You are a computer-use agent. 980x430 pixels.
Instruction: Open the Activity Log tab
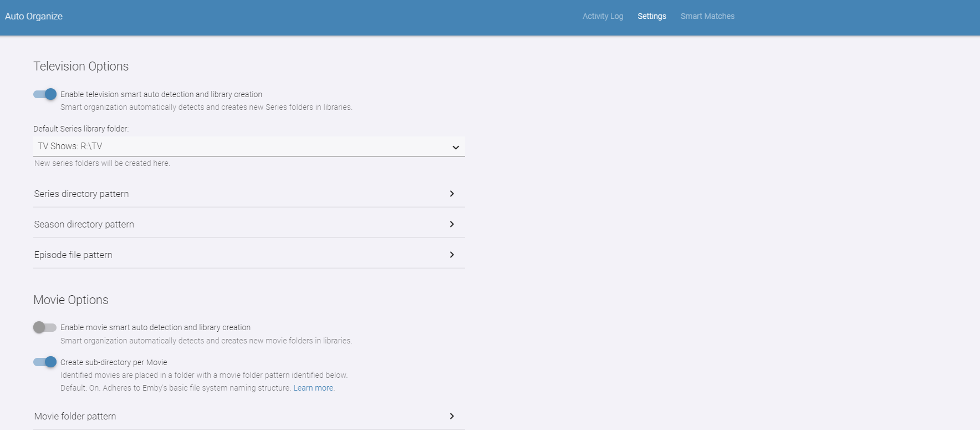[x=603, y=17]
